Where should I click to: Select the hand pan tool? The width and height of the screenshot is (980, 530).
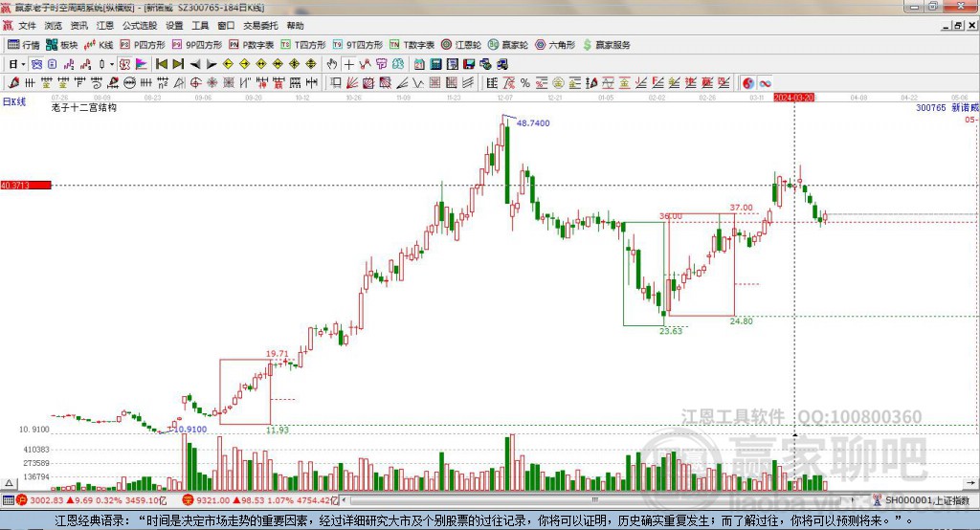click(x=331, y=64)
